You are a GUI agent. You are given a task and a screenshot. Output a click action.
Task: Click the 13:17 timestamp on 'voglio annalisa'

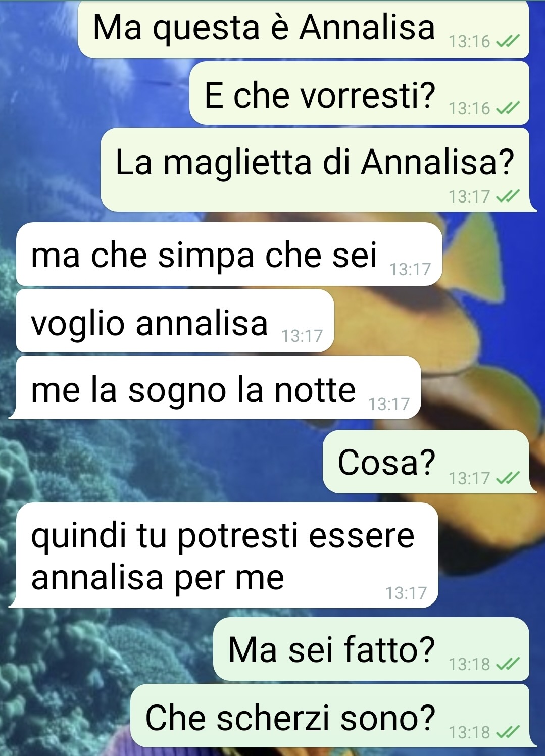tap(302, 336)
